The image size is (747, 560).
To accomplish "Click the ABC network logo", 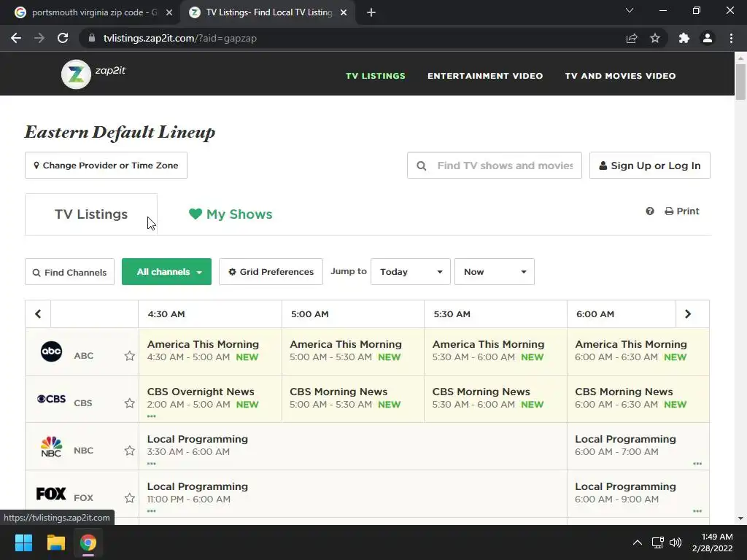I will [52, 351].
